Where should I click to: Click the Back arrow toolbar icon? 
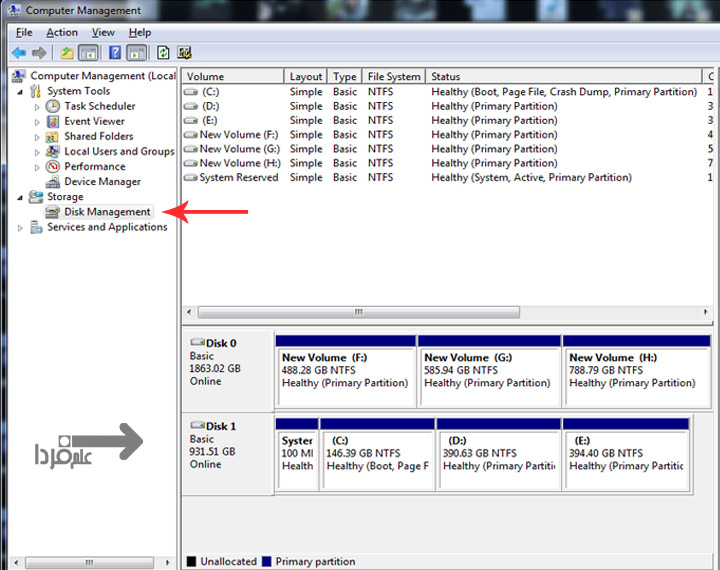[x=18, y=53]
